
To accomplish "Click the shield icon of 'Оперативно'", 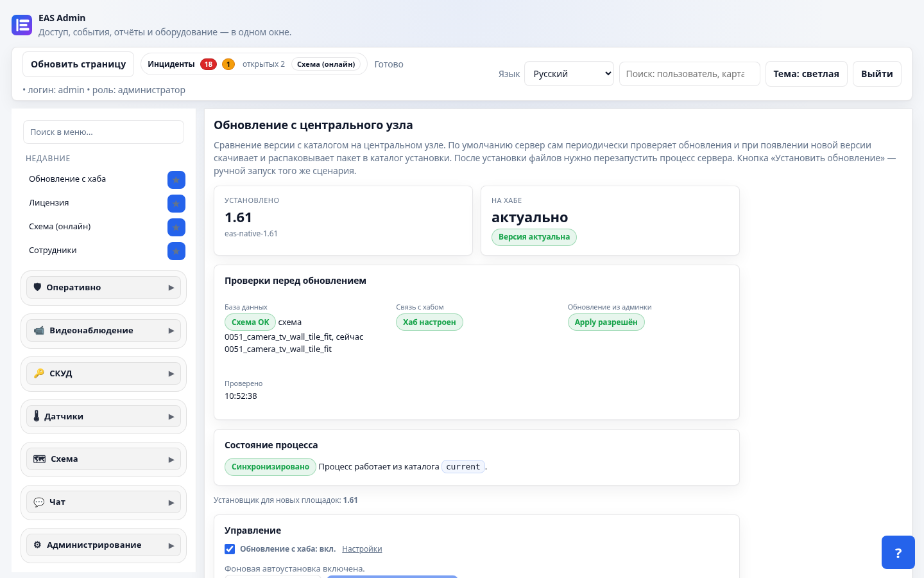I will pyautogui.click(x=37, y=287).
